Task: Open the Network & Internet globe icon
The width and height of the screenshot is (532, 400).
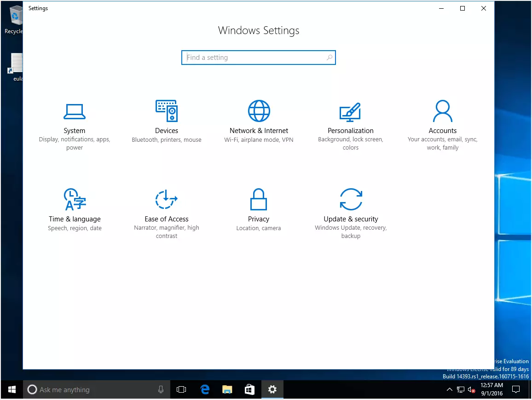Action: coord(259,110)
